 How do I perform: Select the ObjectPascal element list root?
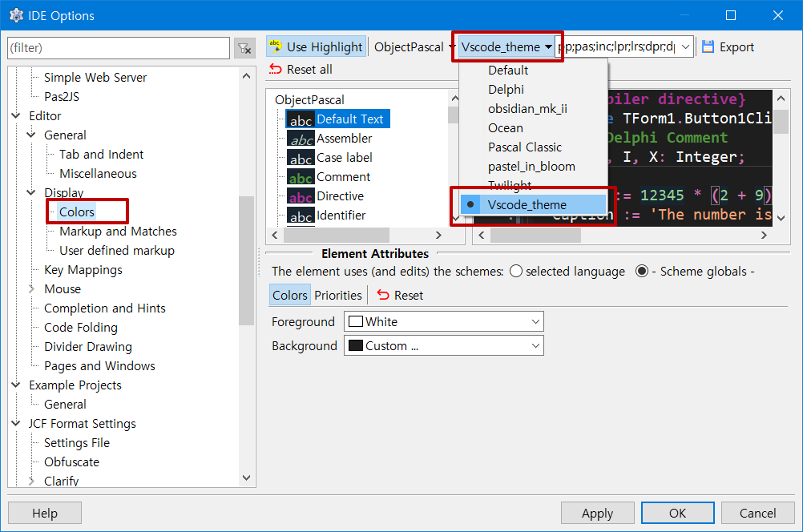coord(309,100)
